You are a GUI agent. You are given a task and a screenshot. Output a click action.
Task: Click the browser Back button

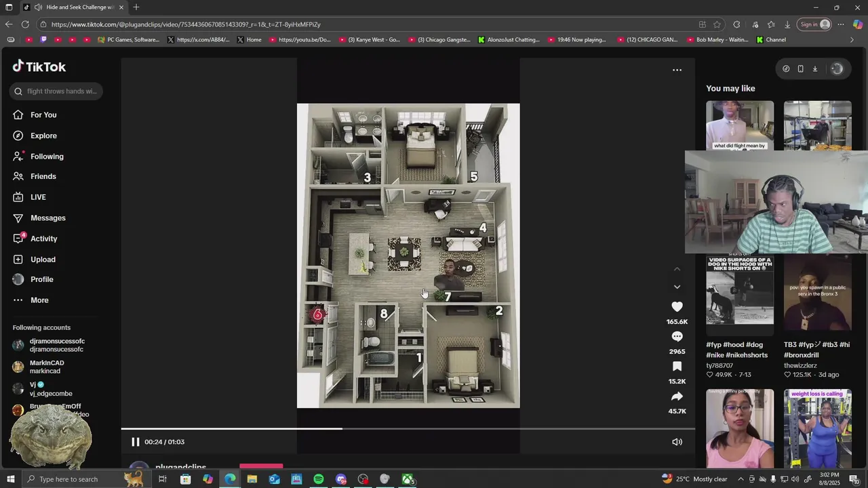[9, 24]
